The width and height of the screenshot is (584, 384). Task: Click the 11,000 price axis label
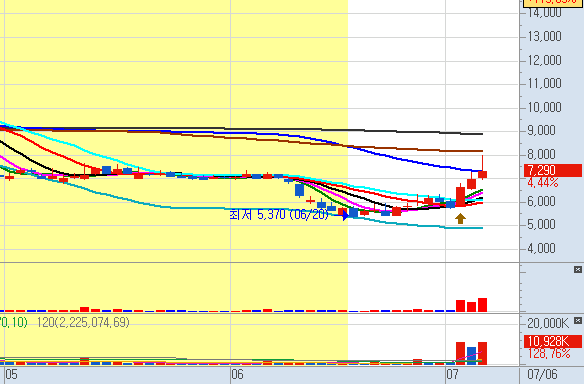545,83
